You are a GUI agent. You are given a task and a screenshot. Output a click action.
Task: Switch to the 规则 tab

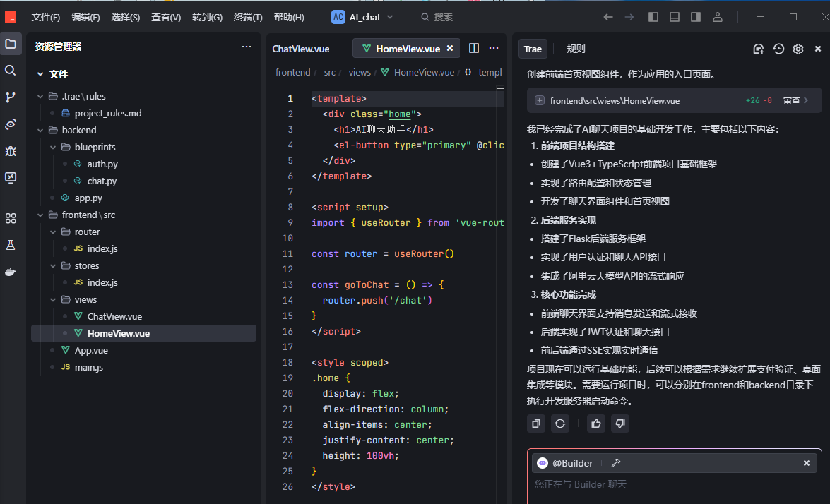tap(576, 49)
